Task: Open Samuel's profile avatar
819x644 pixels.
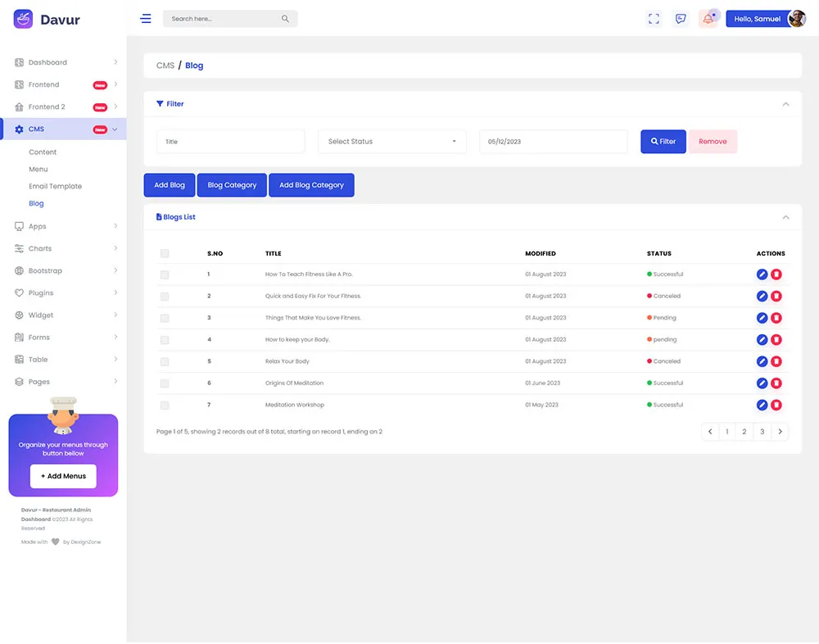Action: 797,19
